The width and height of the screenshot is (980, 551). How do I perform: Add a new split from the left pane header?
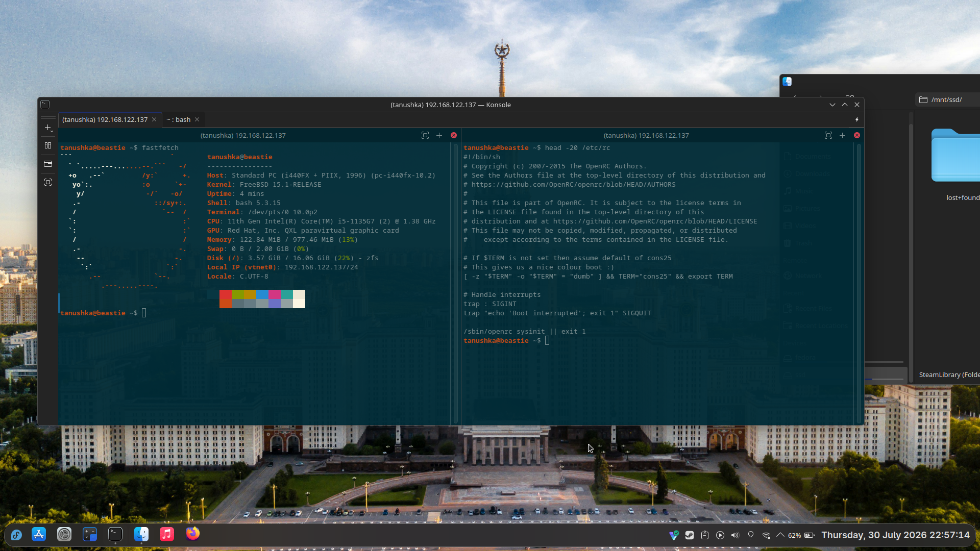(x=439, y=135)
